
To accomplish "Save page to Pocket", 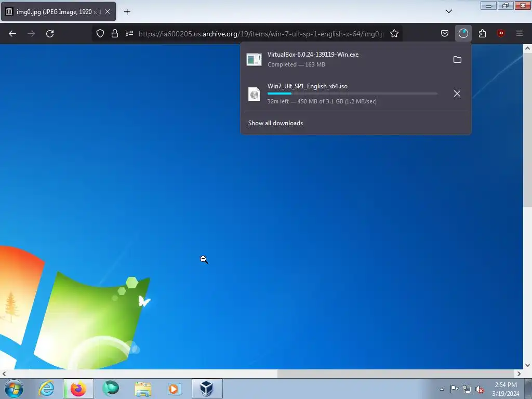I will (x=445, y=33).
